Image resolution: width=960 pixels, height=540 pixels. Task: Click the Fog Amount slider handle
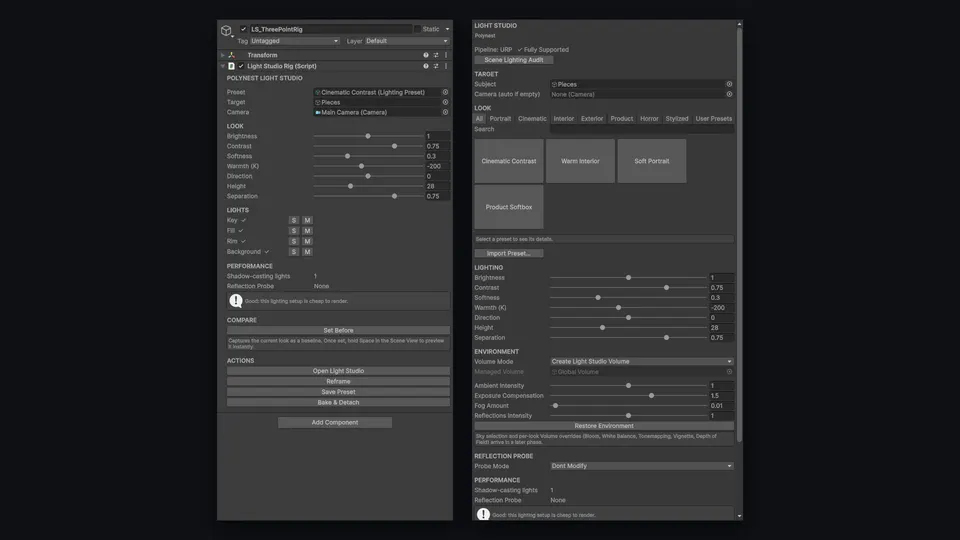pos(555,405)
